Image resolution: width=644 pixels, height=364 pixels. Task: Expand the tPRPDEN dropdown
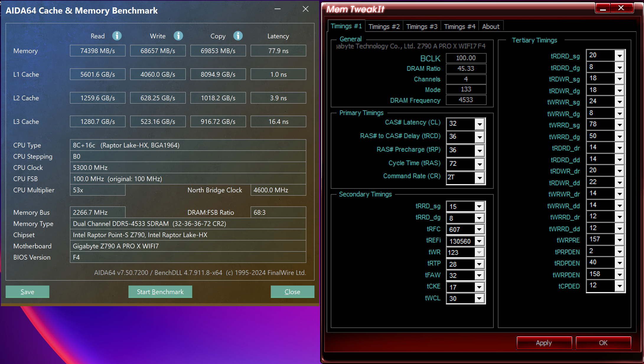619,251
